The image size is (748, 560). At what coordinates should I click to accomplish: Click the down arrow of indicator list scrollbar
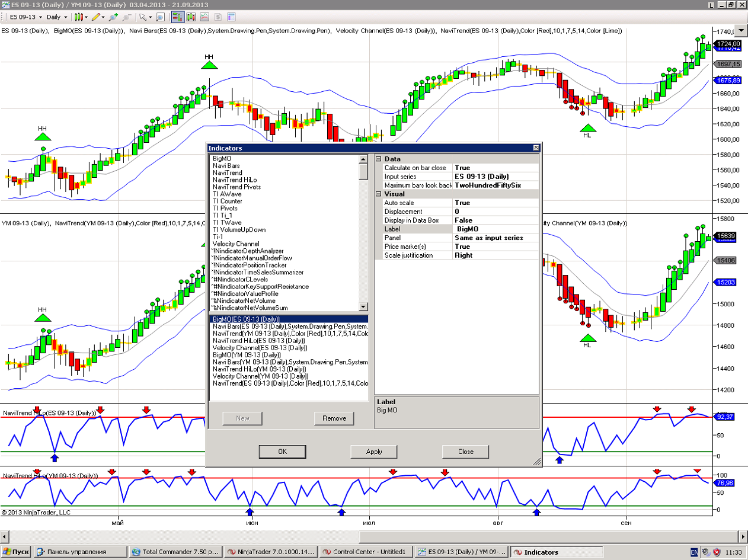point(363,306)
